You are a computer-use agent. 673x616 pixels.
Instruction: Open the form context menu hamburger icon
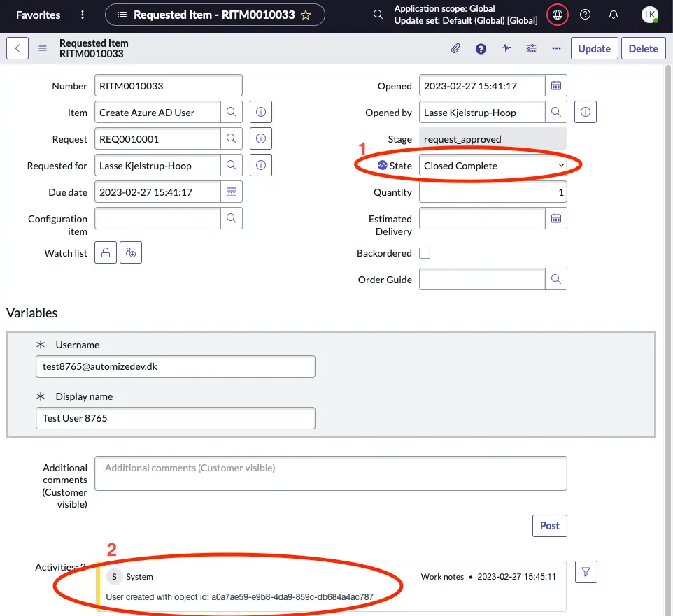[x=42, y=48]
